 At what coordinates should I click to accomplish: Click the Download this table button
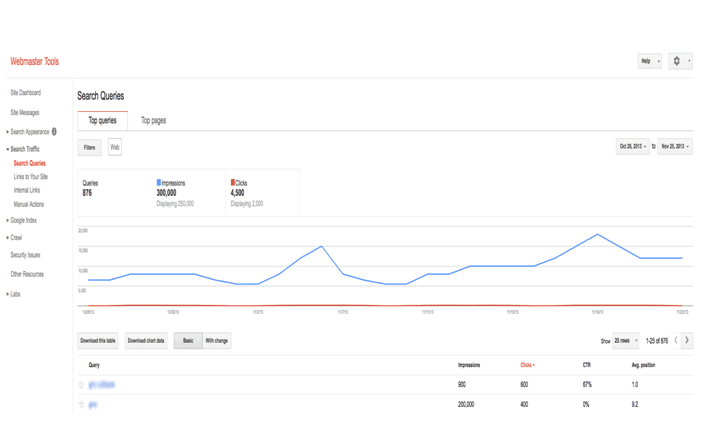[98, 341]
